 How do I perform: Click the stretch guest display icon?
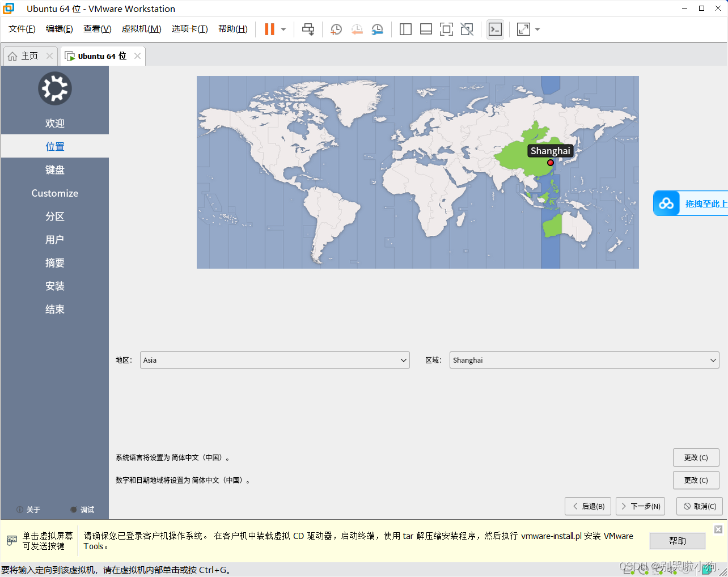pyautogui.click(x=523, y=29)
